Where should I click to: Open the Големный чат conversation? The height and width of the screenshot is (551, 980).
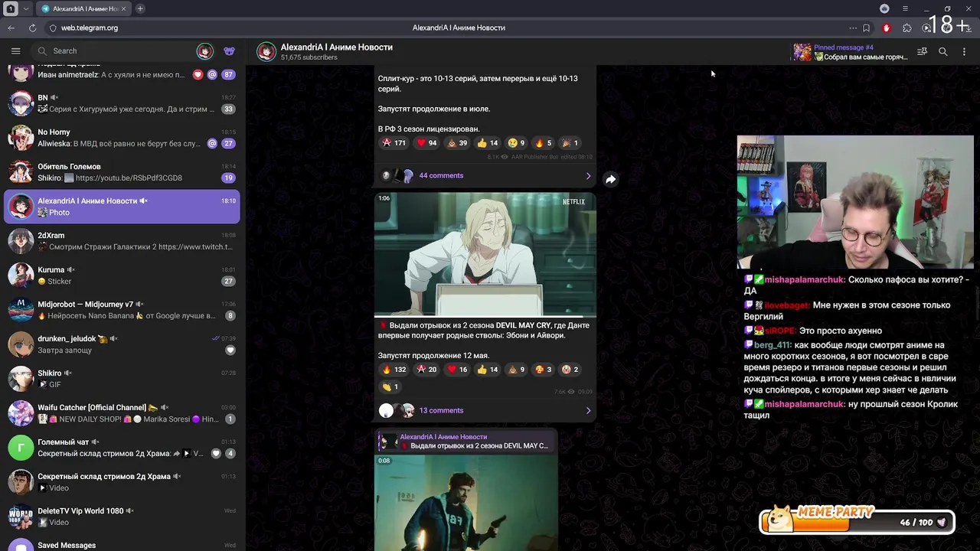tap(122, 448)
